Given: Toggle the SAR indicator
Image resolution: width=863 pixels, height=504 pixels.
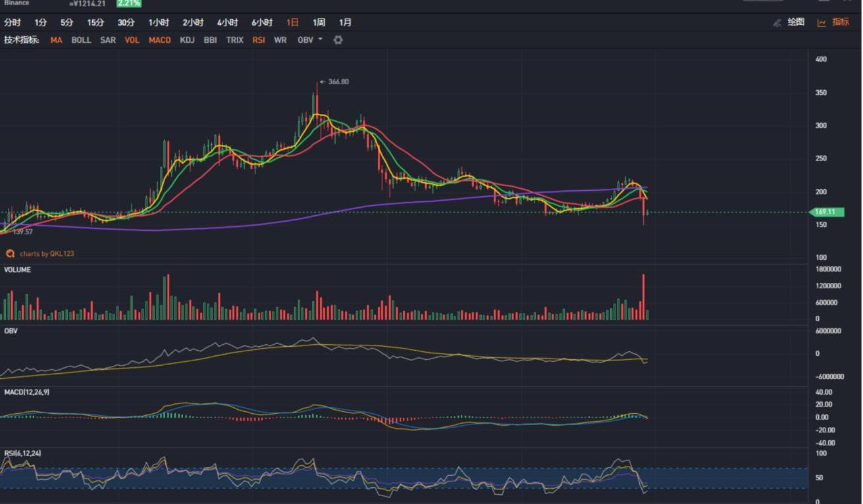Looking at the screenshot, I should tap(108, 40).
